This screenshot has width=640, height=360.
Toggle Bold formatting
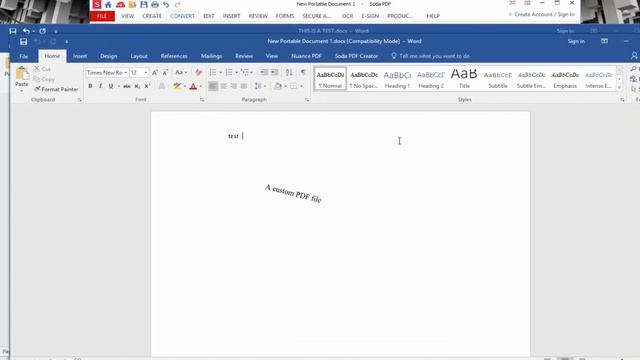[x=90, y=86]
